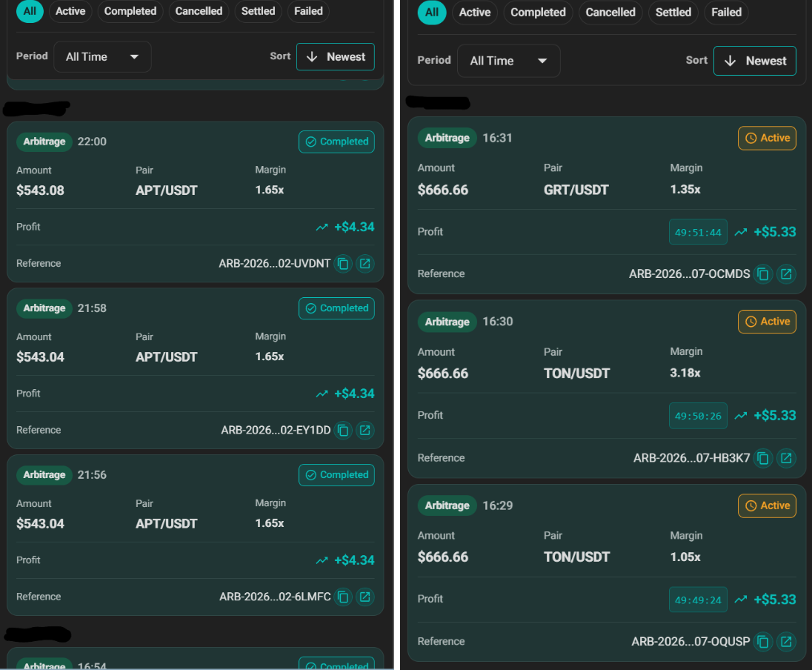Select the Settled filter in the right panel
The width and height of the screenshot is (812, 670).
[x=673, y=12]
